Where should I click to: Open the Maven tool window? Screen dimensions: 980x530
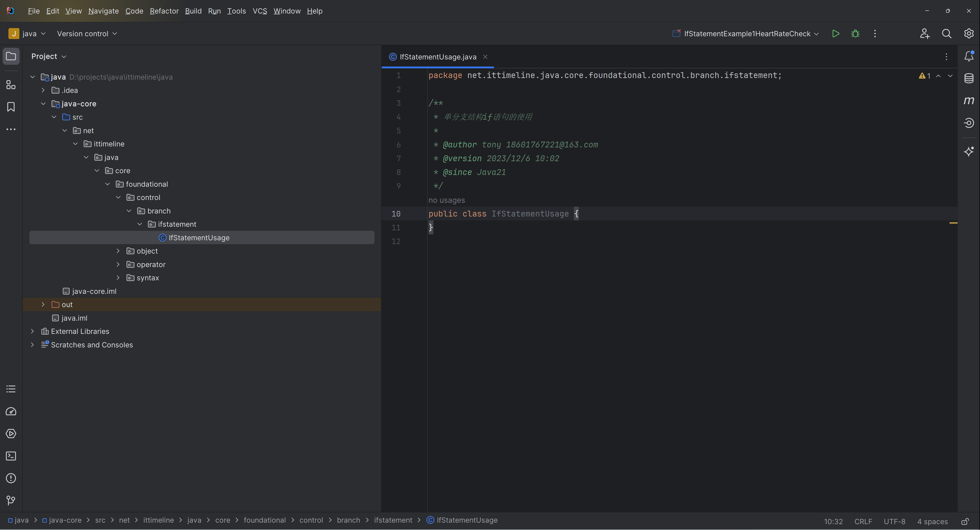click(969, 100)
